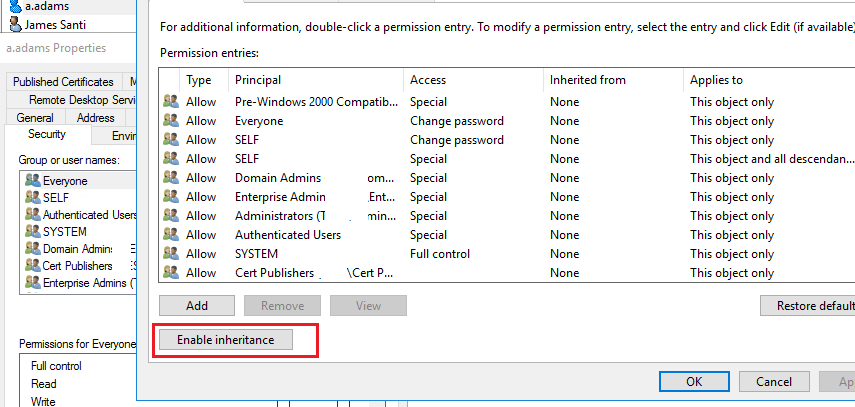Click principal icon of the SYSTEM entry
Screen dimensions: 855x407
coord(171,254)
